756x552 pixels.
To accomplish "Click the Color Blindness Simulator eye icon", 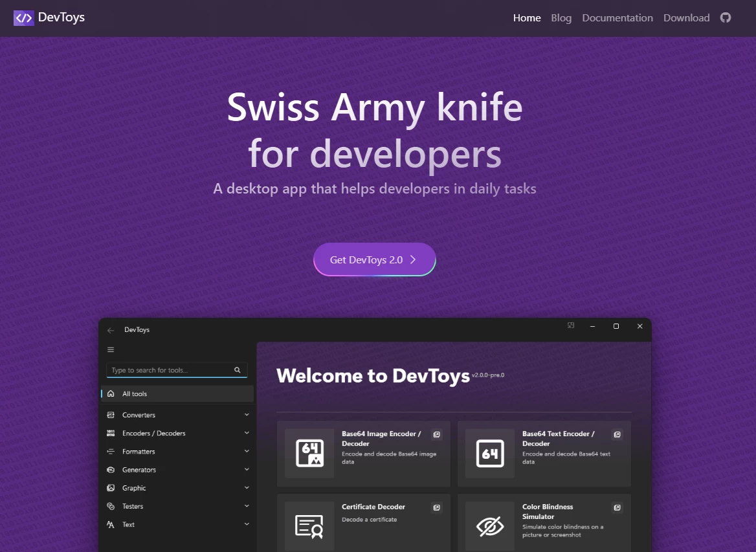I will pos(490,526).
